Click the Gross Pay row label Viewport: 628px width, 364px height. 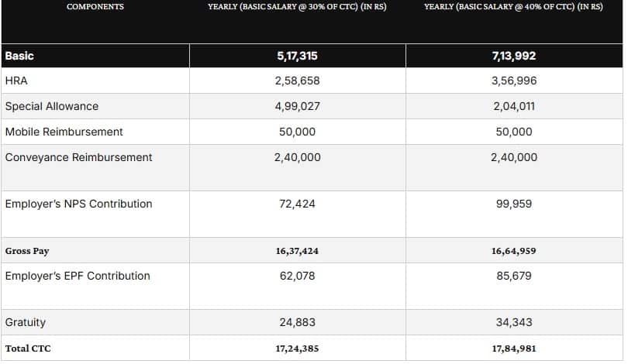27,251
